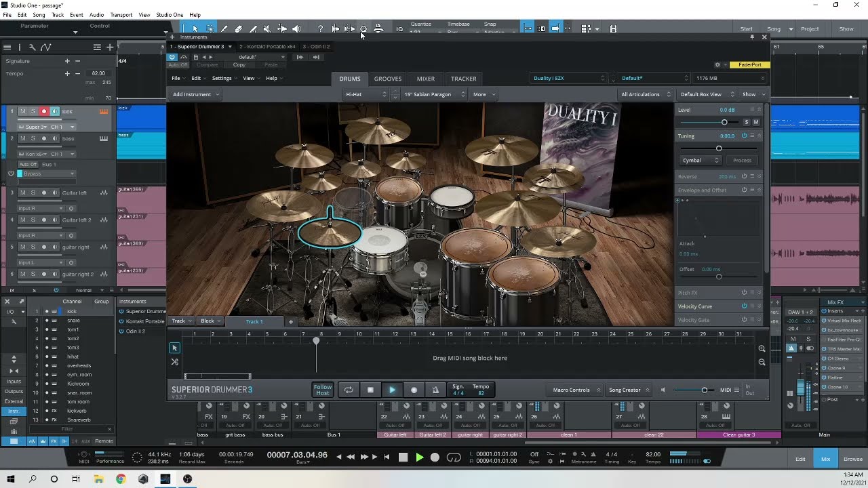This screenshot has height=488, width=868.
Task: Mute the kick track
Action: [x=22, y=111]
